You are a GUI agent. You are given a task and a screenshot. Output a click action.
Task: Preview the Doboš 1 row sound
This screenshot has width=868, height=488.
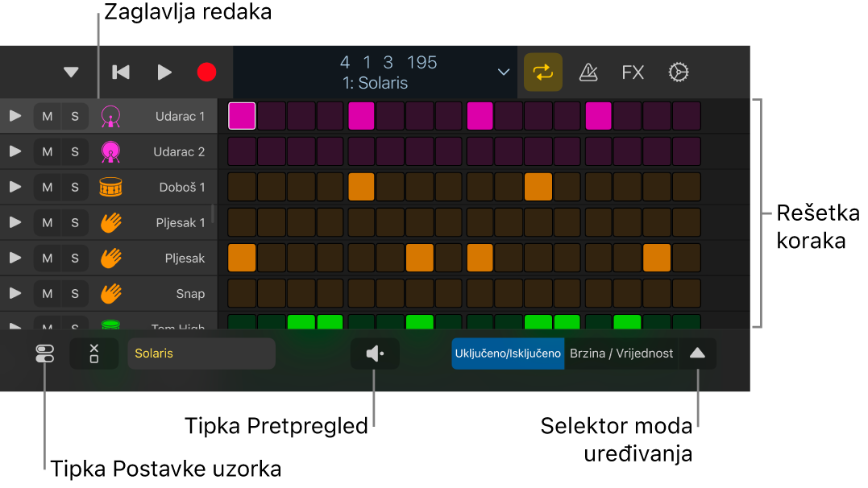point(15,187)
